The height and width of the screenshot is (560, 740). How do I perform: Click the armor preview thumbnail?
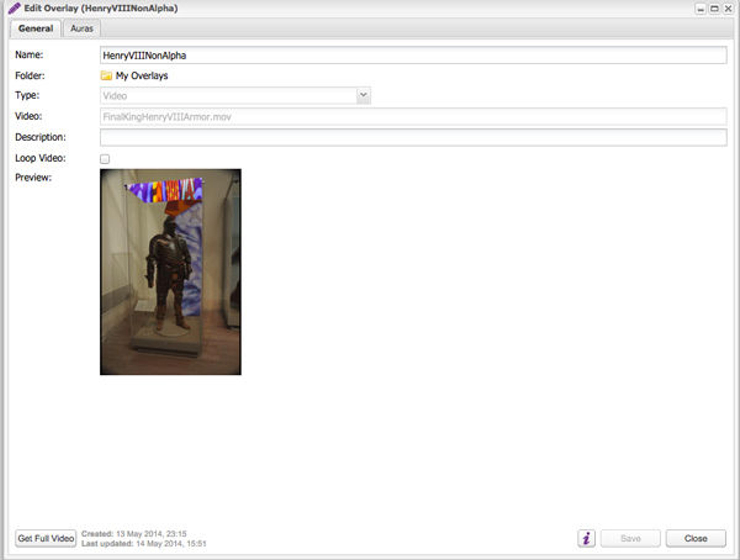point(170,272)
